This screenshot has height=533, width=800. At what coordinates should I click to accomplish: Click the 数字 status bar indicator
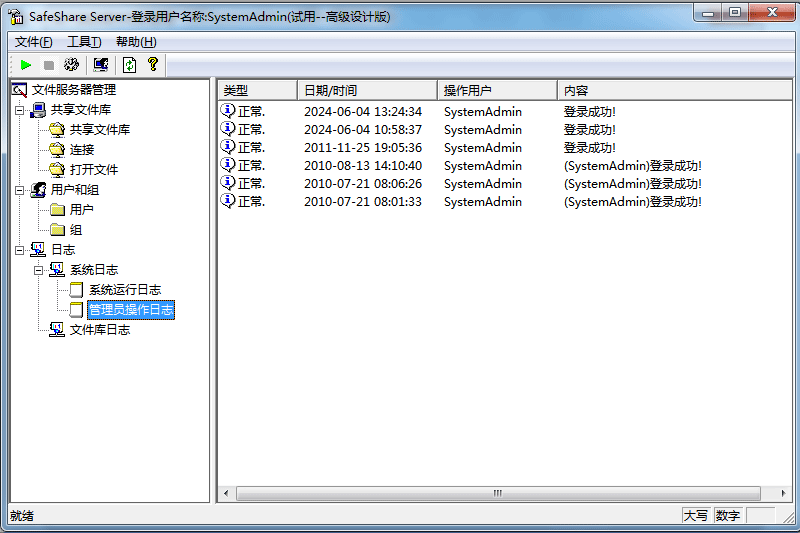click(x=728, y=516)
